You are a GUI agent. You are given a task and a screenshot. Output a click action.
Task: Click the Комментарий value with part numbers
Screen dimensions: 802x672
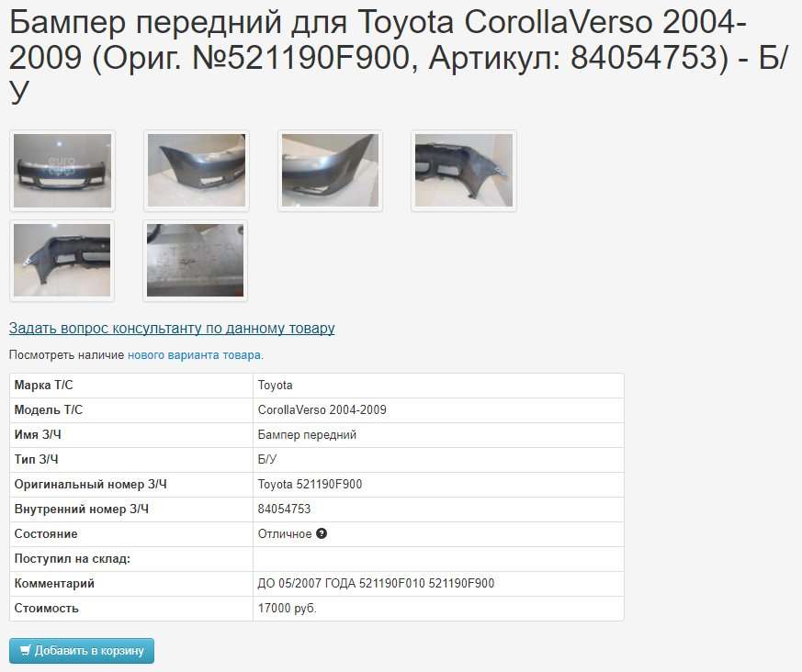pyautogui.click(x=376, y=584)
